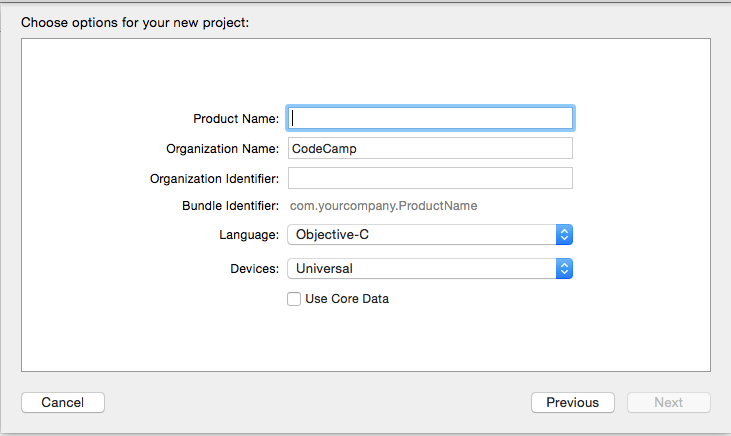Click the Organization Name label
Screen dimensions: 731x436
pyautogui.click(x=222, y=148)
